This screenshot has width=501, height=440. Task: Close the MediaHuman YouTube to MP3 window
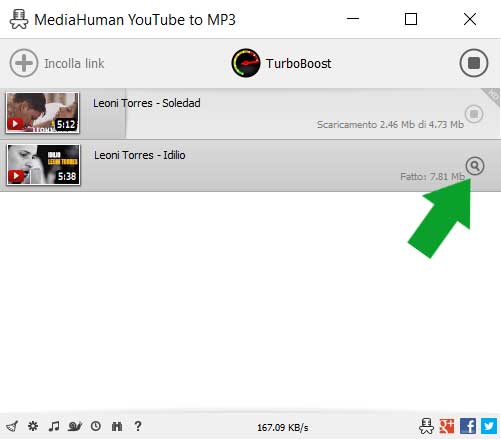pos(470,19)
